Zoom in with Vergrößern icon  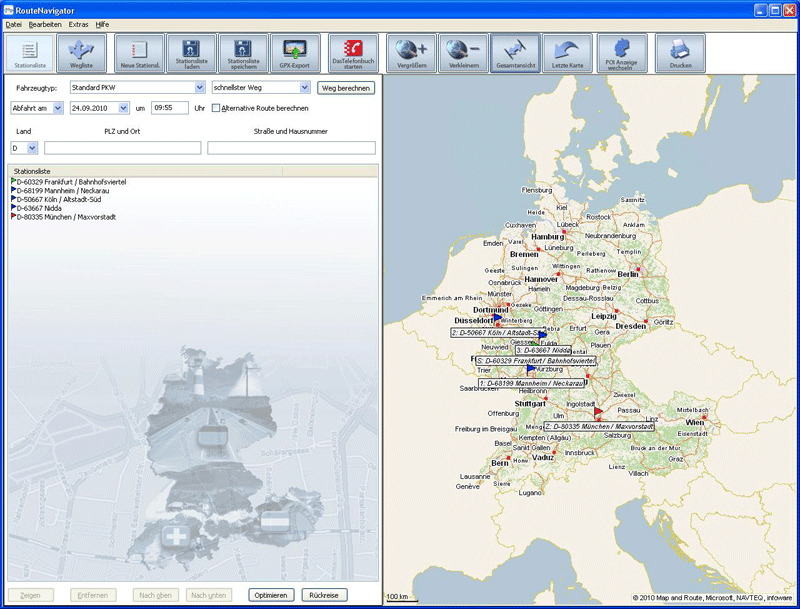click(411, 53)
